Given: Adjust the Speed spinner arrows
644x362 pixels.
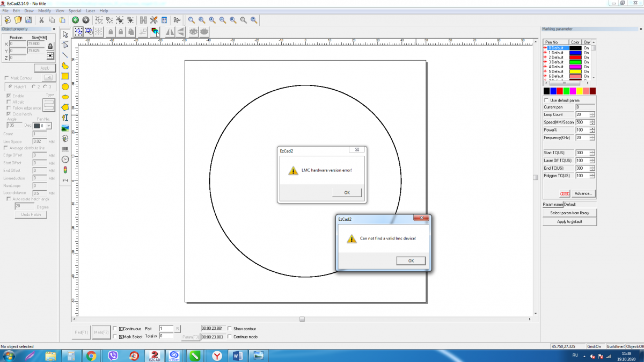Looking at the screenshot, I should pyautogui.click(x=592, y=122).
